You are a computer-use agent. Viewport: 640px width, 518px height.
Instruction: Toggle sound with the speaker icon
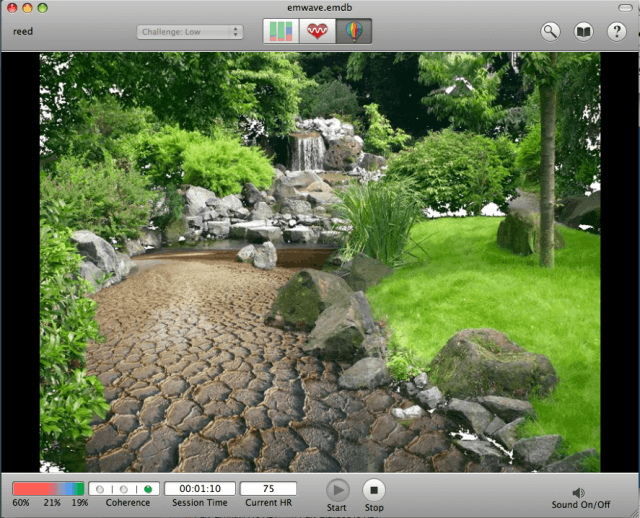[x=578, y=492]
